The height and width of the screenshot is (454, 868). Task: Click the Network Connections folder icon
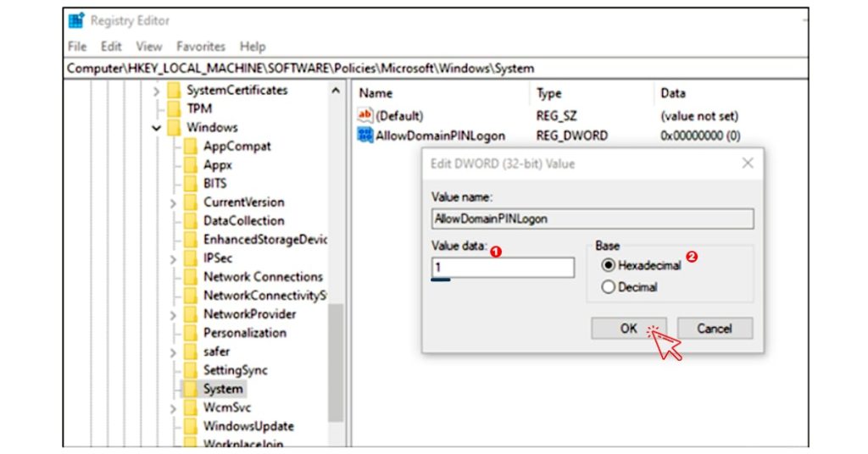(x=191, y=276)
